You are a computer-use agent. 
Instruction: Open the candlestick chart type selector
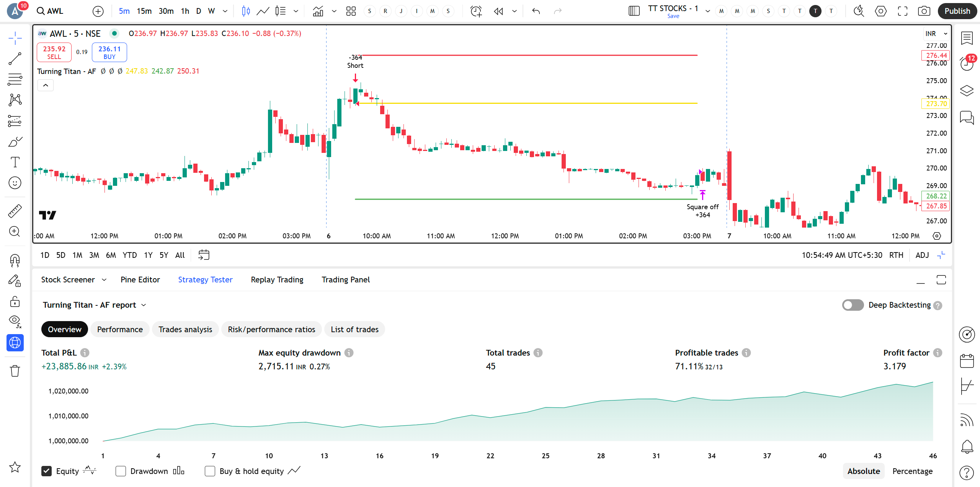point(246,11)
